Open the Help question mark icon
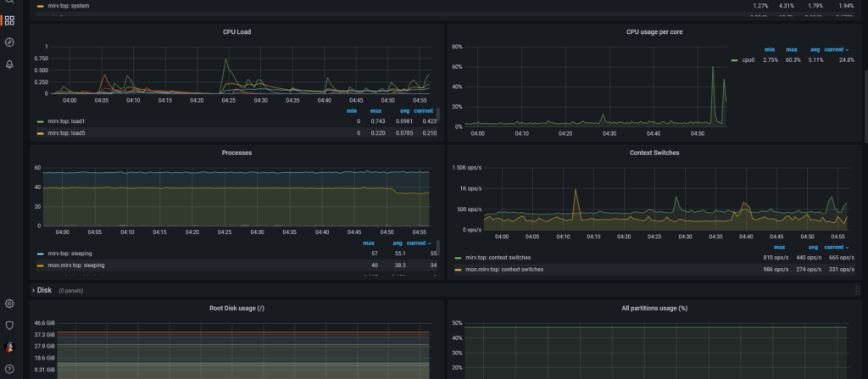The image size is (868, 379). (x=9, y=369)
